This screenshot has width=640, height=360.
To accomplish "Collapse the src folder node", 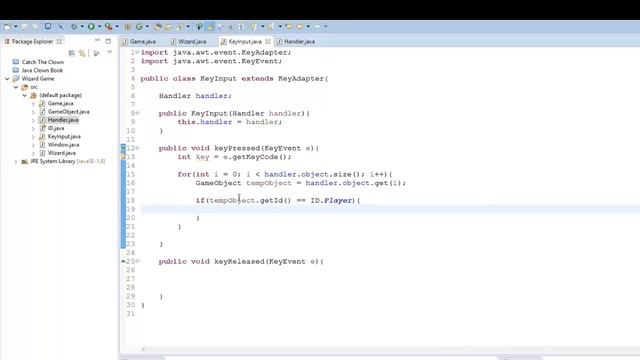I will pyautogui.click(x=16, y=87).
